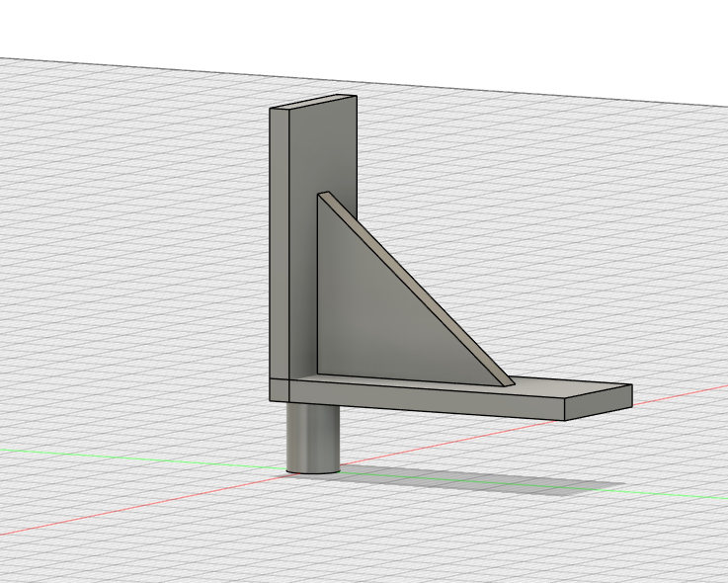The width and height of the screenshot is (728, 583).
Task: Select the cylindrical peg under the bracket
Action: pos(313,439)
